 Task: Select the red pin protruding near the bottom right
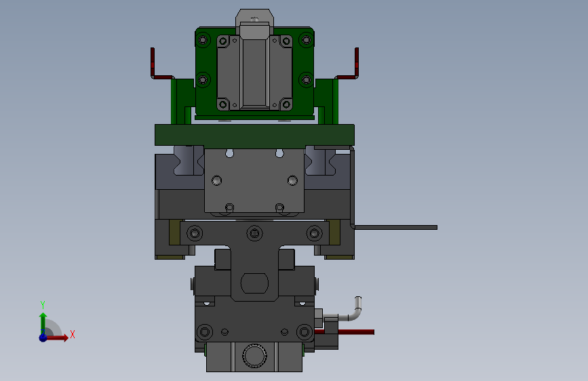click(x=356, y=332)
